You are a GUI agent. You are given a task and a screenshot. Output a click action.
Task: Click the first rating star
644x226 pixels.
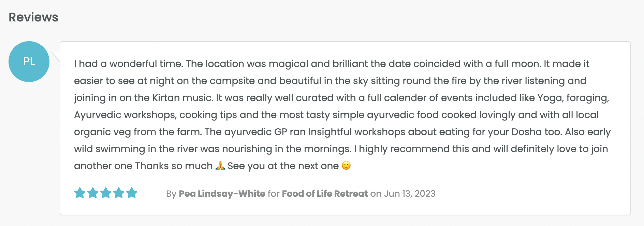[79, 193]
